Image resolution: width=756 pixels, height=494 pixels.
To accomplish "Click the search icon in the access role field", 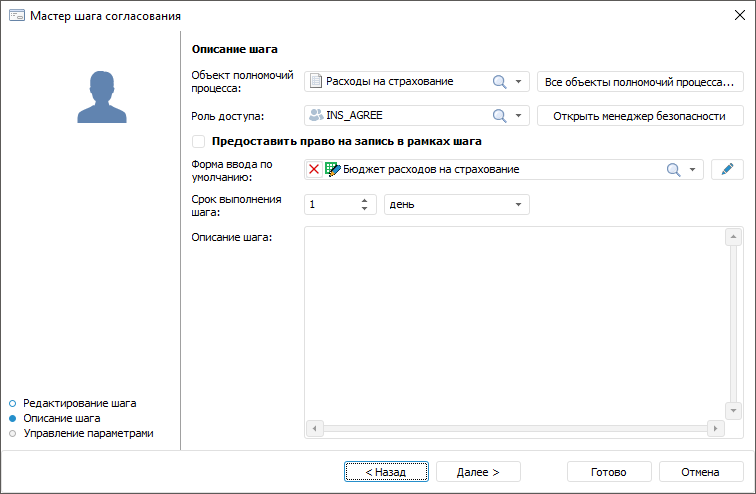I will [x=500, y=116].
